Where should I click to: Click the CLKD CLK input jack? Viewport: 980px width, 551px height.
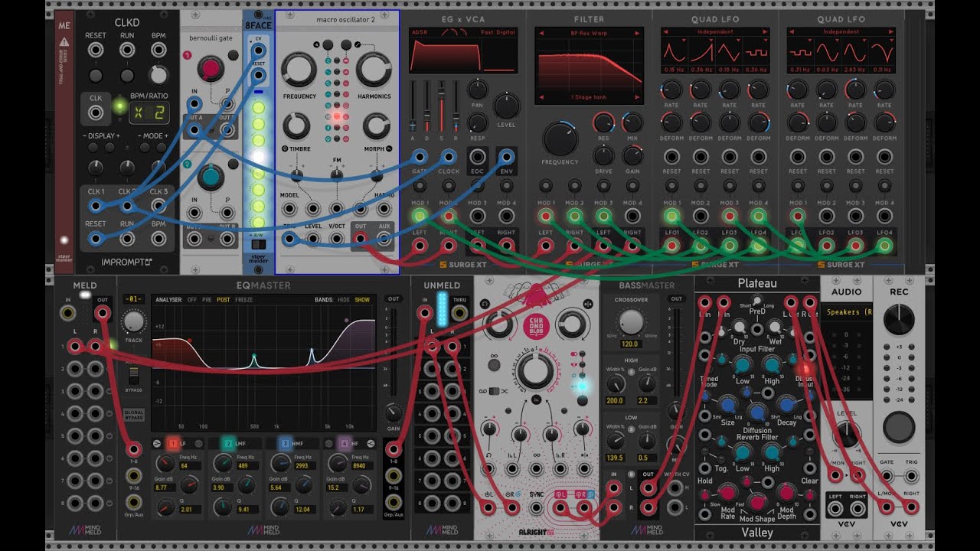96,113
